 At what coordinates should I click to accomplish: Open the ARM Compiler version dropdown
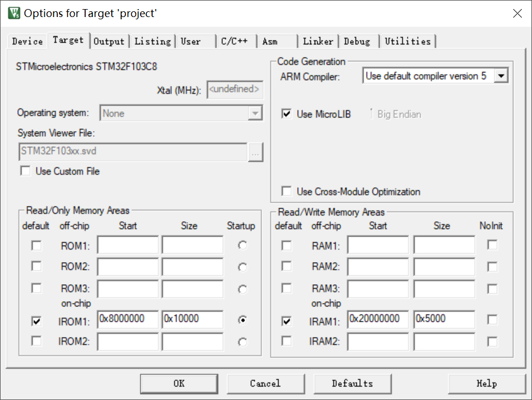[501, 75]
